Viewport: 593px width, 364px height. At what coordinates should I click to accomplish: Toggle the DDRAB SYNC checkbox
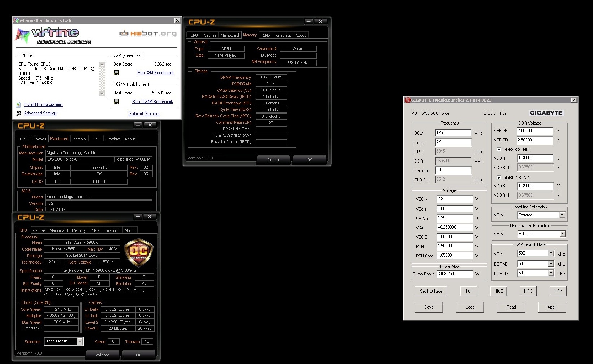(499, 149)
